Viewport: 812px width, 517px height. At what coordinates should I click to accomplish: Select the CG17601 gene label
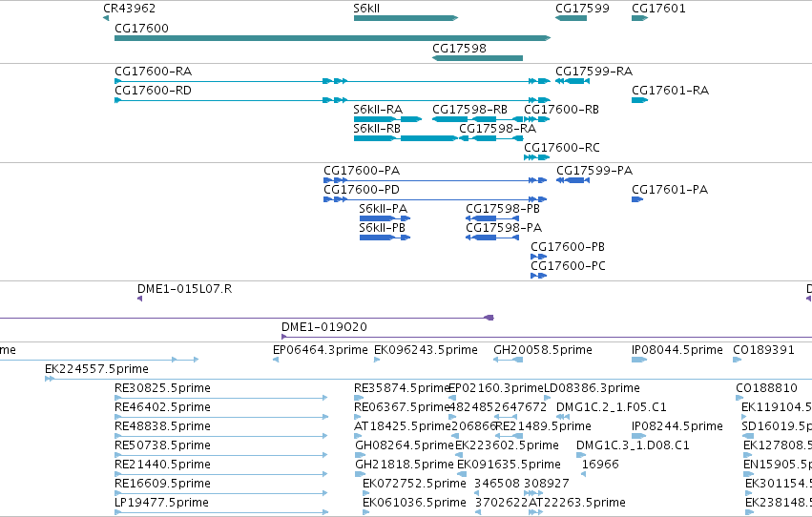[x=658, y=9]
